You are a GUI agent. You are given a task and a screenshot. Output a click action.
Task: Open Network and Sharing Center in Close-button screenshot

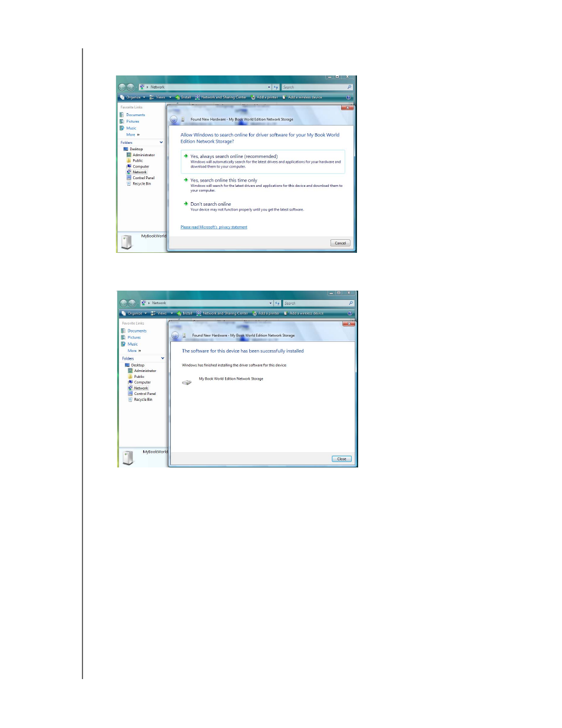point(222,313)
